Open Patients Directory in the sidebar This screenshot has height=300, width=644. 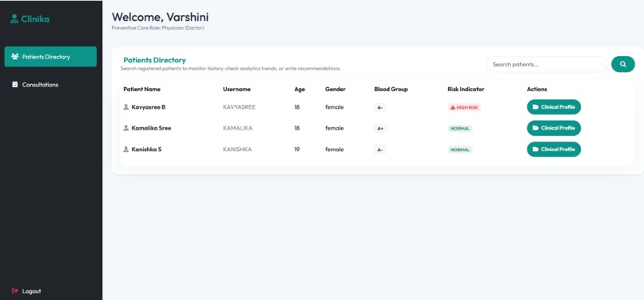coord(50,57)
